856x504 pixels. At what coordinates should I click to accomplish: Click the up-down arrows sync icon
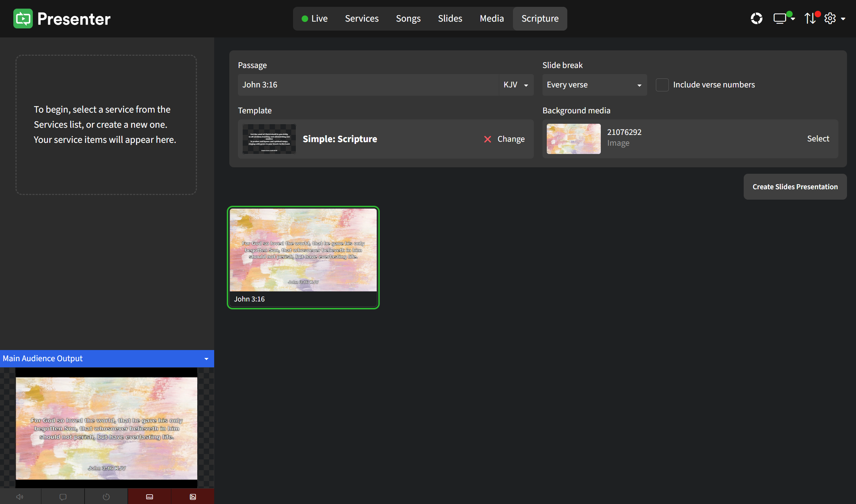(810, 18)
